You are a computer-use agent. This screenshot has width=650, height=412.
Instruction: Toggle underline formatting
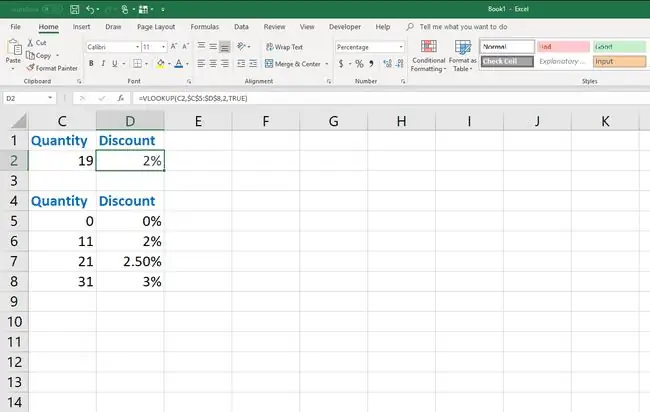115,63
